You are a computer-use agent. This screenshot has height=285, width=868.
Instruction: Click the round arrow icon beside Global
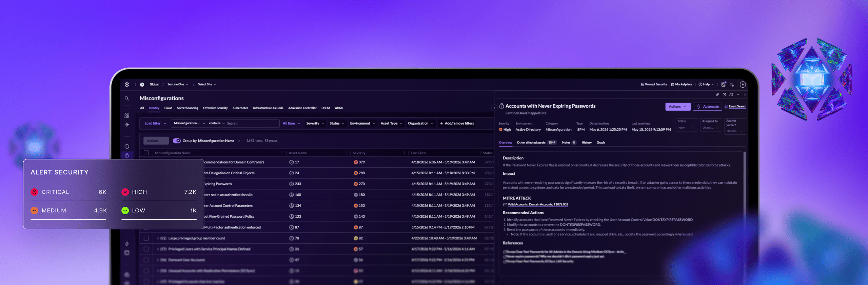tap(142, 84)
